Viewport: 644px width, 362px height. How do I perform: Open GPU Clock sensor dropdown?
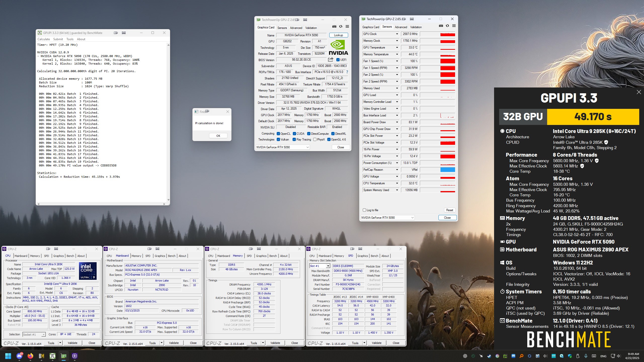pos(397,34)
